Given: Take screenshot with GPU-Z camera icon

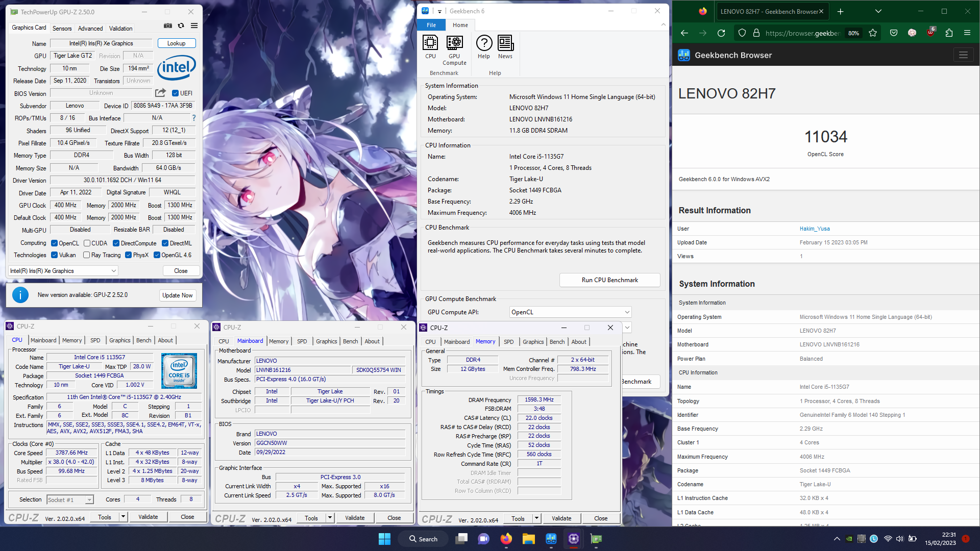Looking at the screenshot, I should pos(167,26).
